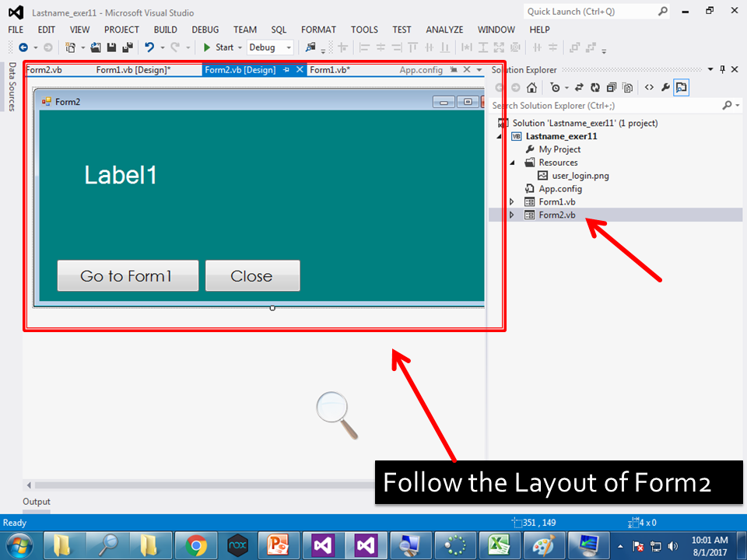Open Properties via the wrench icon
The height and width of the screenshot is (560, 747).
click(x=666, y=87)
